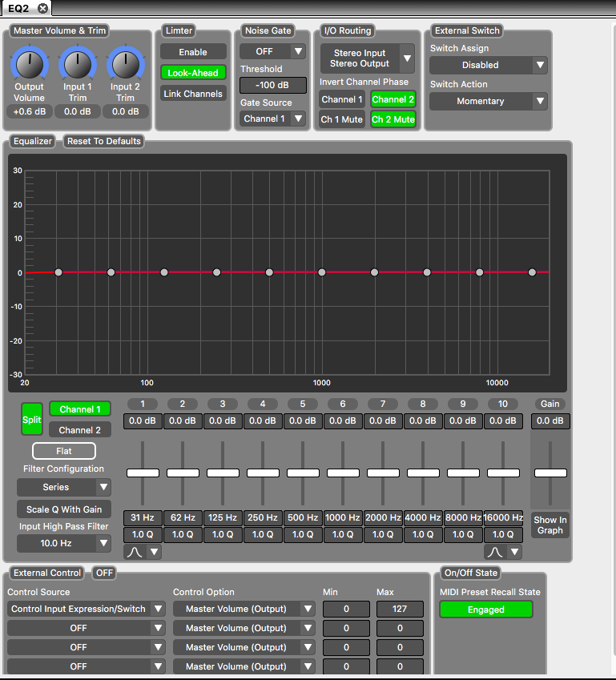
Task: Select the 4000 Hz node on EQ graph
Action: (427, 272)
